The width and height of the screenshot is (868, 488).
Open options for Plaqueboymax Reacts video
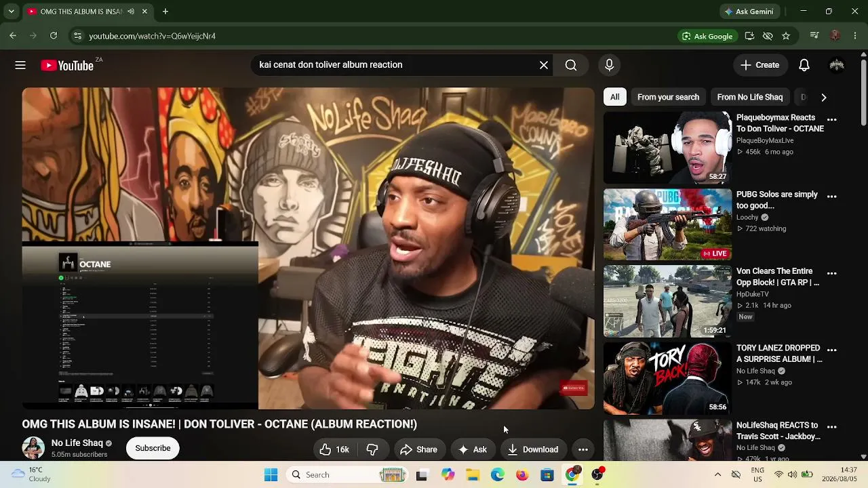[x=832, y=119]
